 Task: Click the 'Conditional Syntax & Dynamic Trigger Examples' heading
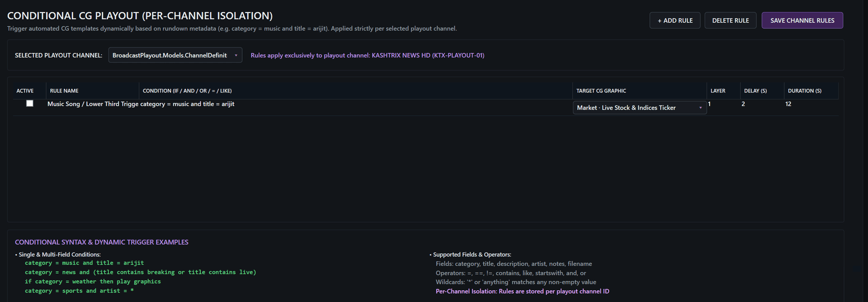(102, 242)
